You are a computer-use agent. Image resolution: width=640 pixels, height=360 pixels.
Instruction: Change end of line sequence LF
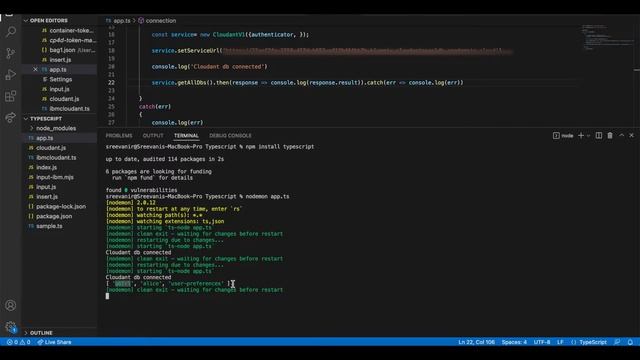coord(560,342)
